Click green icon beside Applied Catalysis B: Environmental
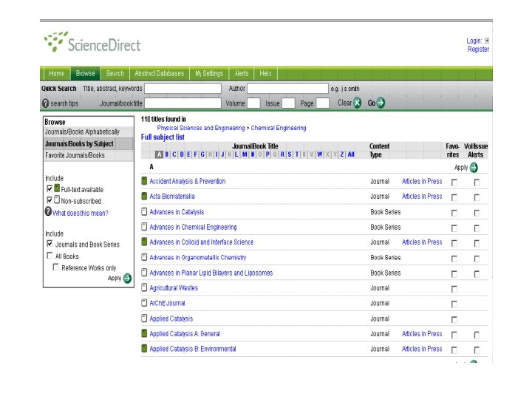This screenshot has width=532, height=399. coord(144,349)
